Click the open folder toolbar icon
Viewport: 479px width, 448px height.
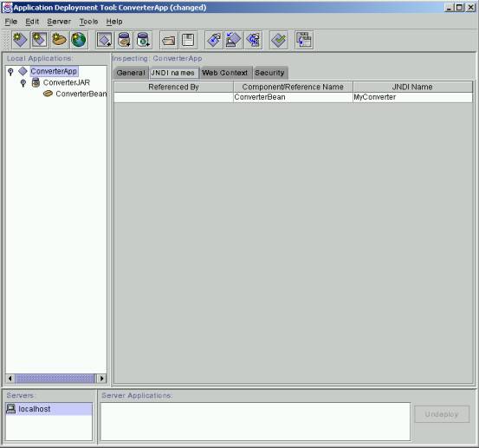click(x=169, y=40)
